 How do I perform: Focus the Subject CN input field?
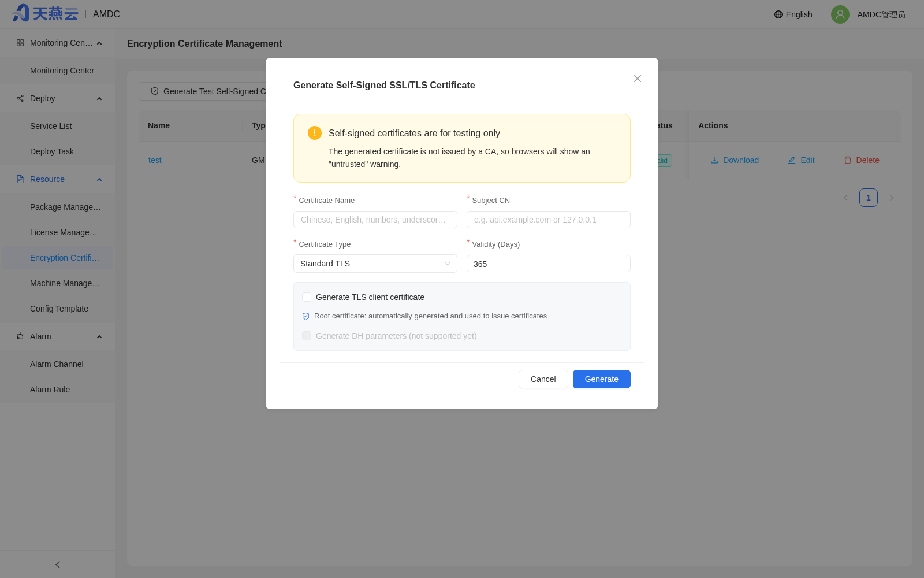click(x=549, y=220)
